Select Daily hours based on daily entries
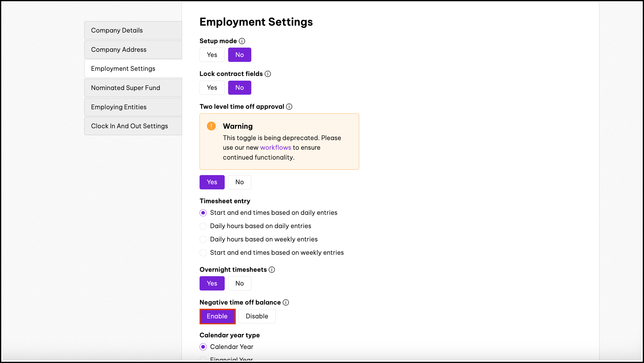644x363 pixels. (x=203, y=226)
